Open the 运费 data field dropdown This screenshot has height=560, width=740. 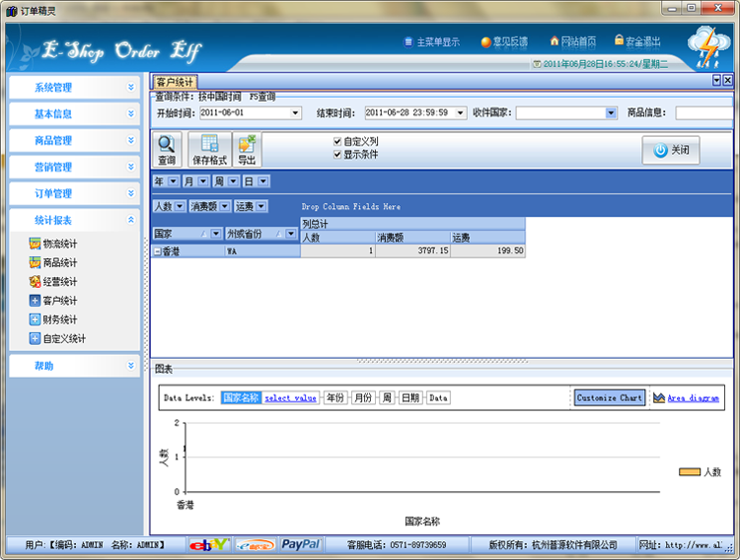pos(261,206)
